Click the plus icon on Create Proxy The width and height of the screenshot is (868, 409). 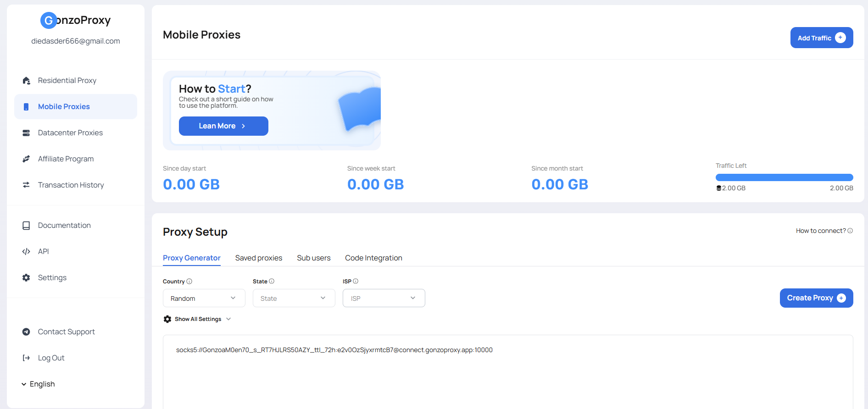point(841,298)
